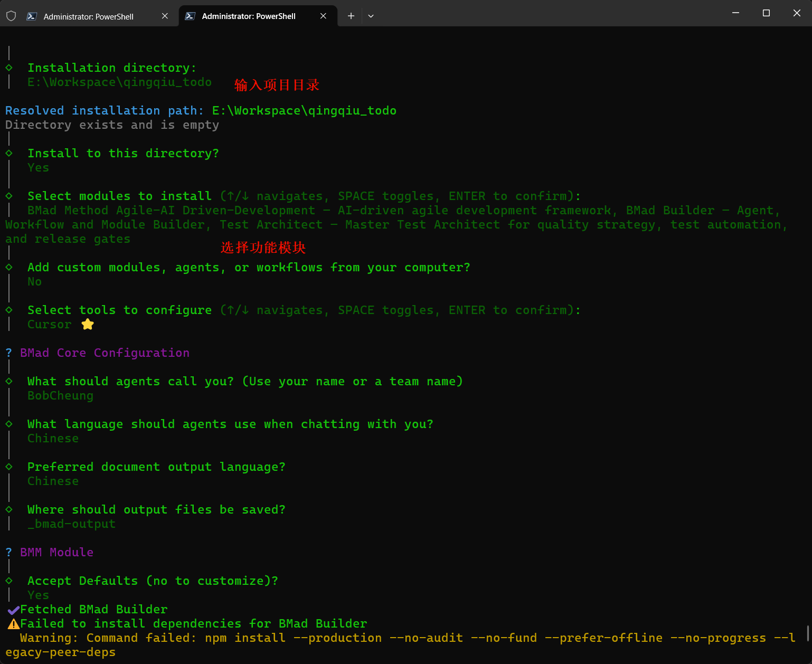Close the active PowerShell tab
This screenshot has width=812, height=664.
coord(323,16)
